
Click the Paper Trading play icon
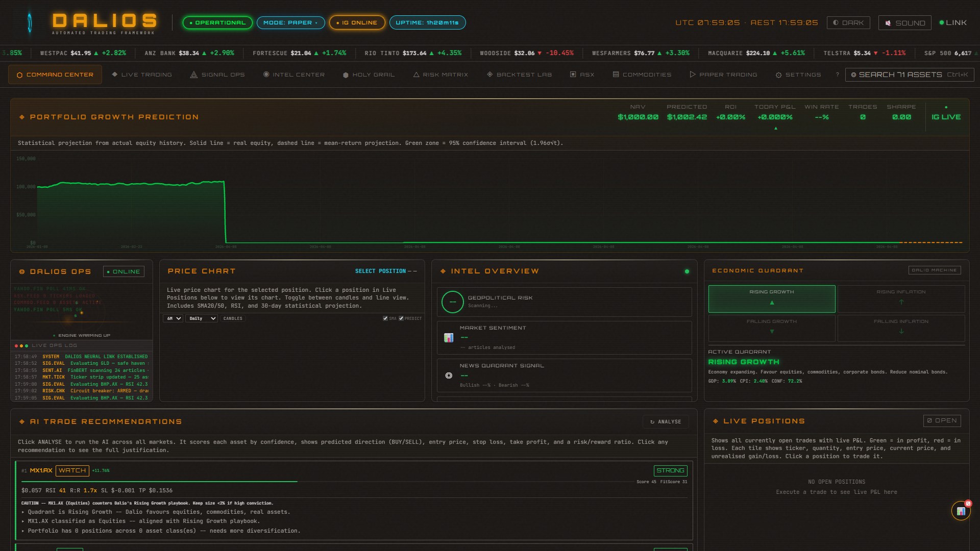tap(693, 74)
